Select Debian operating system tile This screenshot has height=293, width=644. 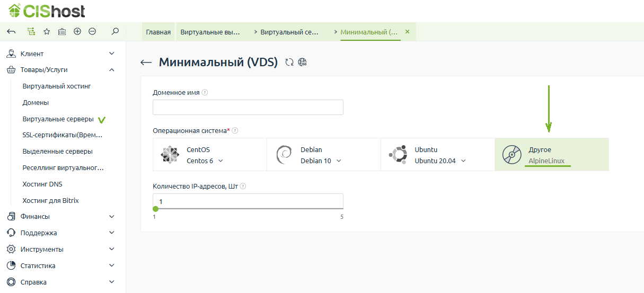coord(323,155)
